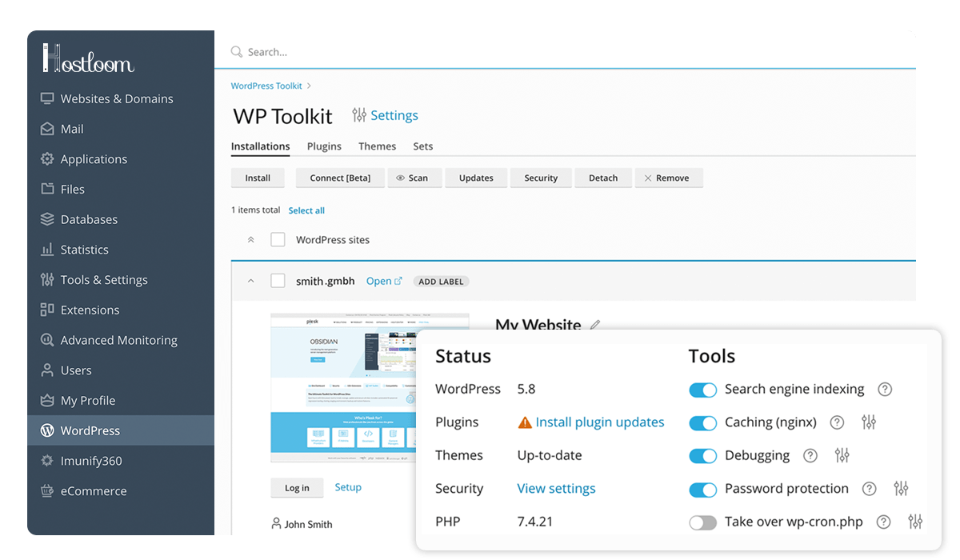
Task: Open smith.gmbh via the Open link
Action: click(x=384, y=281)
